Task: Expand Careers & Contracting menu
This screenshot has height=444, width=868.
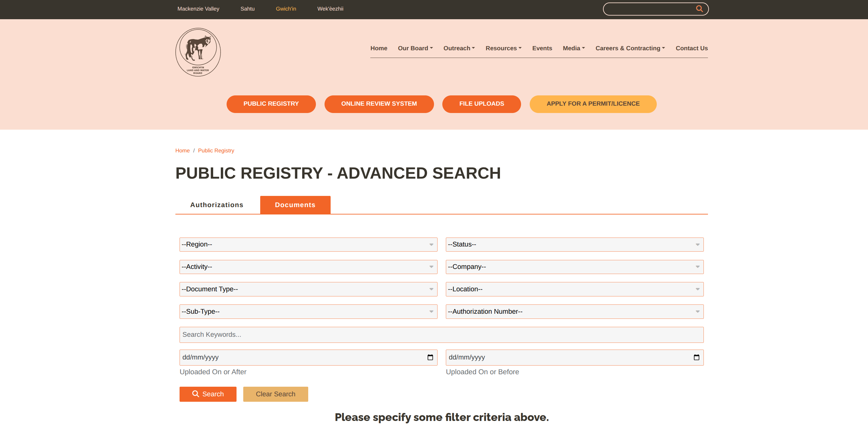Action: tap(630, 48)
